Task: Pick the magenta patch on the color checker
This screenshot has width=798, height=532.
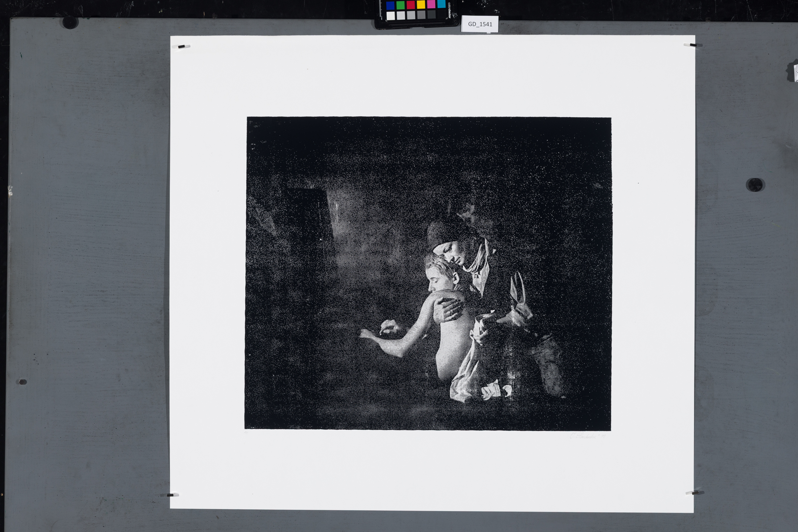Action: click(x=431, y=4)
